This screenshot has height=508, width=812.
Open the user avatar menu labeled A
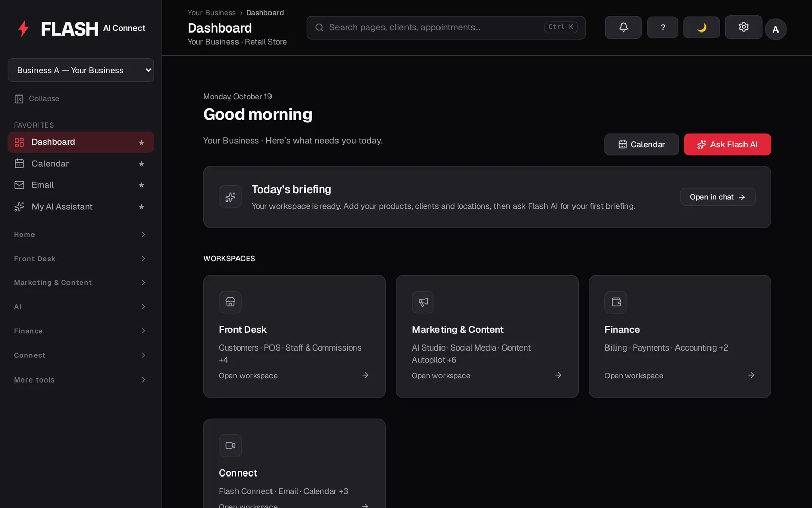775,29
